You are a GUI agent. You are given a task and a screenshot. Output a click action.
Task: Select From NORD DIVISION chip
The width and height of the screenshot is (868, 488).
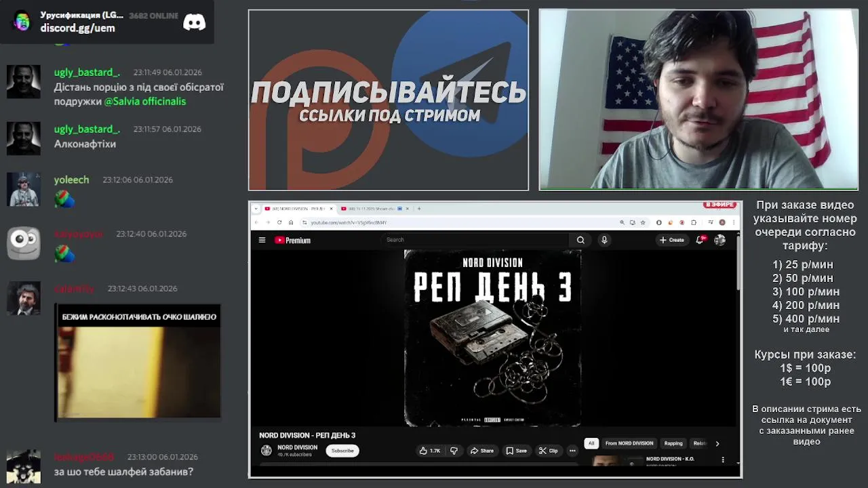[x=629, y=443]
